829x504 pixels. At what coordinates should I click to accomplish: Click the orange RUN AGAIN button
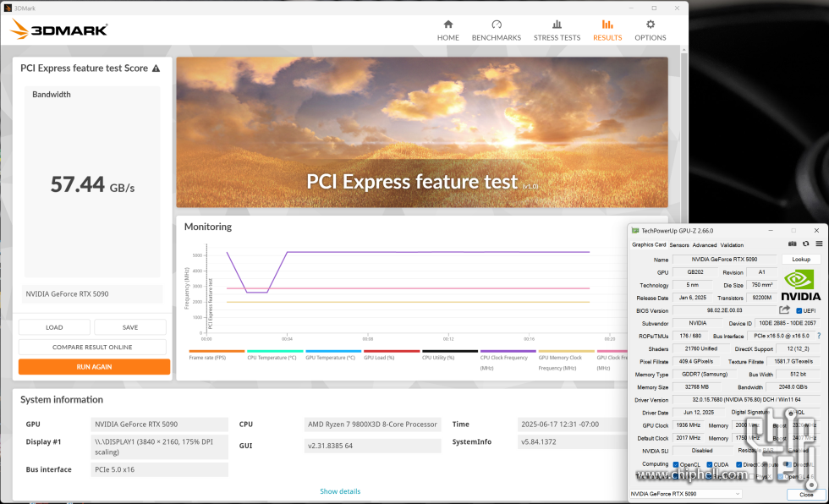click(94, 367)
